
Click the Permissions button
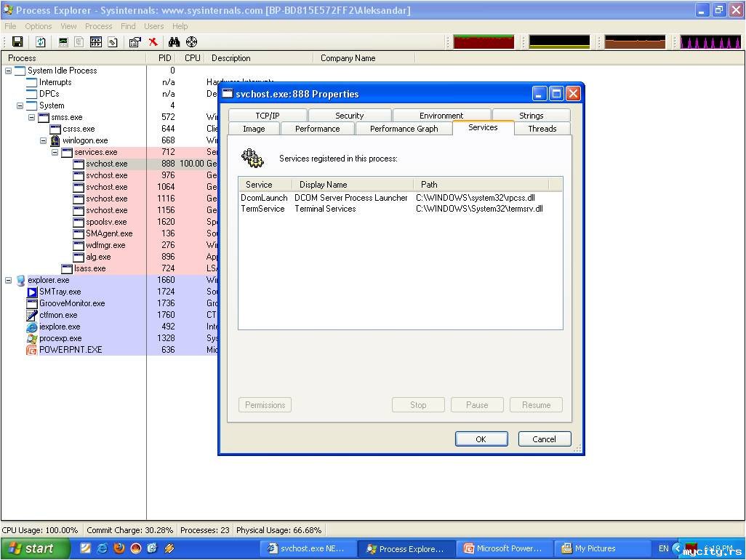[265, 405]
